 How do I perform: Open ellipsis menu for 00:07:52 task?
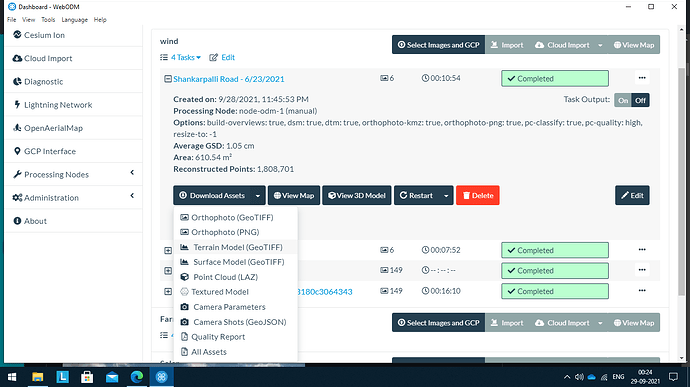click(x=642, y=250)
